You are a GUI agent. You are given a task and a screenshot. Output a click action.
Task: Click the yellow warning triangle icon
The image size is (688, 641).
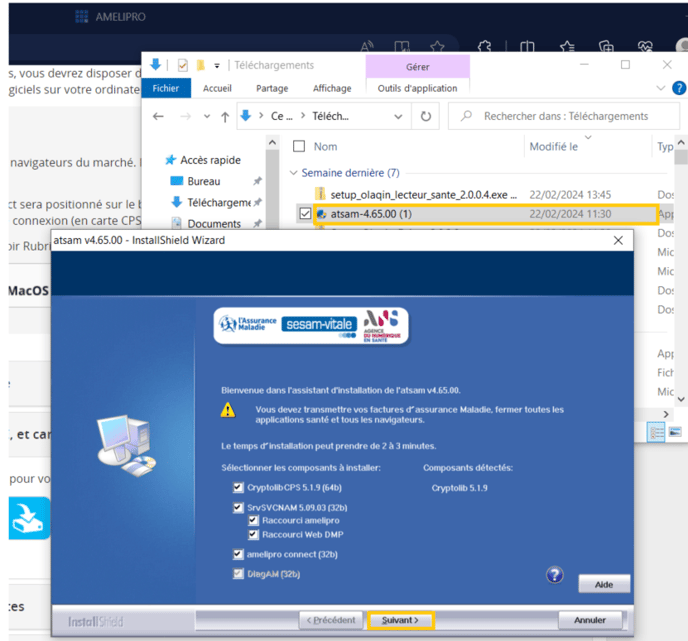point(229,410)
